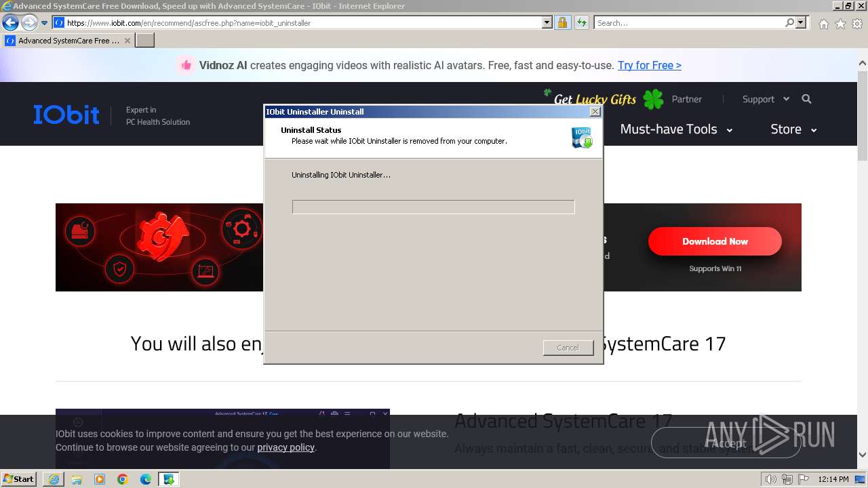Click the network tray icon
Viewport: 868px width, 488px height.
click(787, 479)
